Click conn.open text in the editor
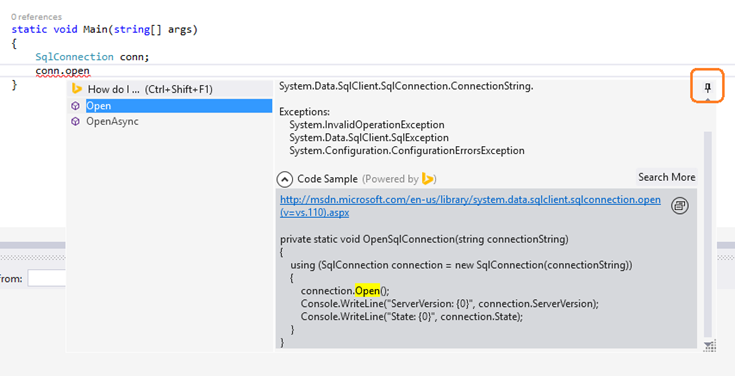Image resolution: width=735 pixels, height=376 pixels. 62,72
